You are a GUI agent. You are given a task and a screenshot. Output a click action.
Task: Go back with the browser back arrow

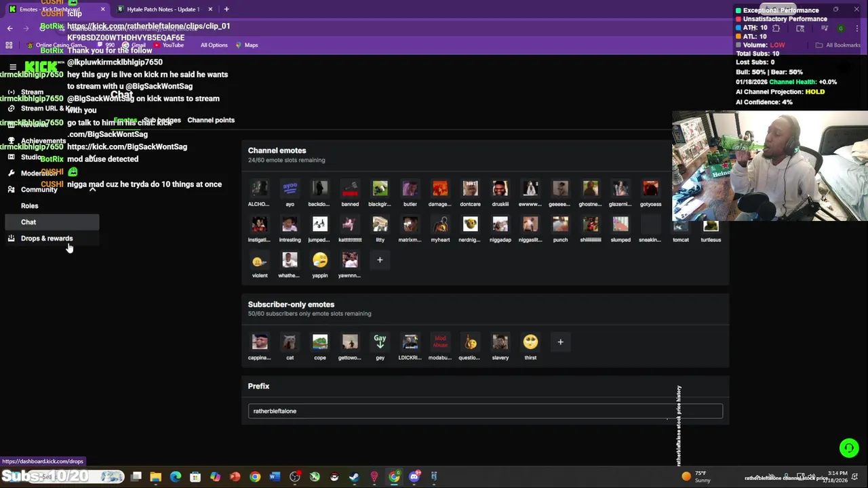point(9,28)
